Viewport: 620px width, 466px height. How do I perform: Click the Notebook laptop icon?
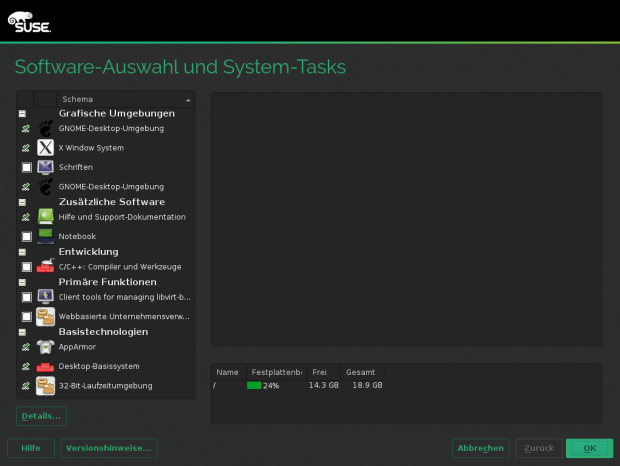point(45,236)
